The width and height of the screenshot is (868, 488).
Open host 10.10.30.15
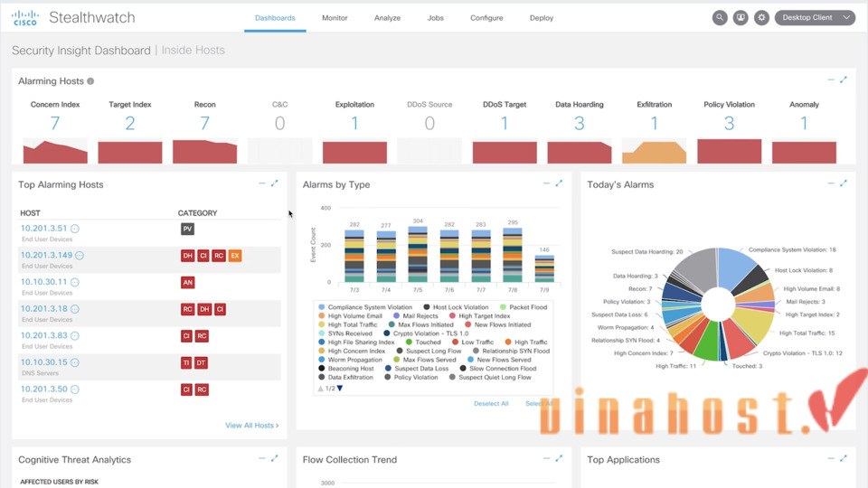[43, 362]
